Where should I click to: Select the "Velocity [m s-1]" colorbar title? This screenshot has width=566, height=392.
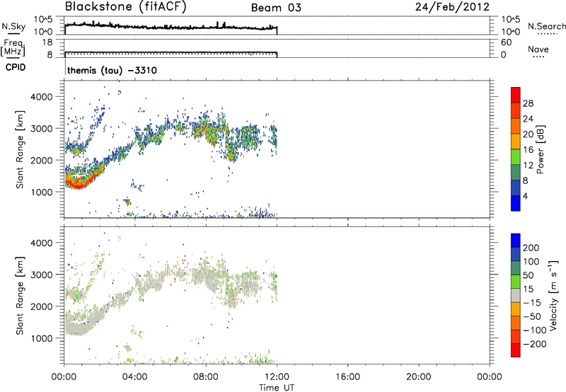click(x=553, y=295)
